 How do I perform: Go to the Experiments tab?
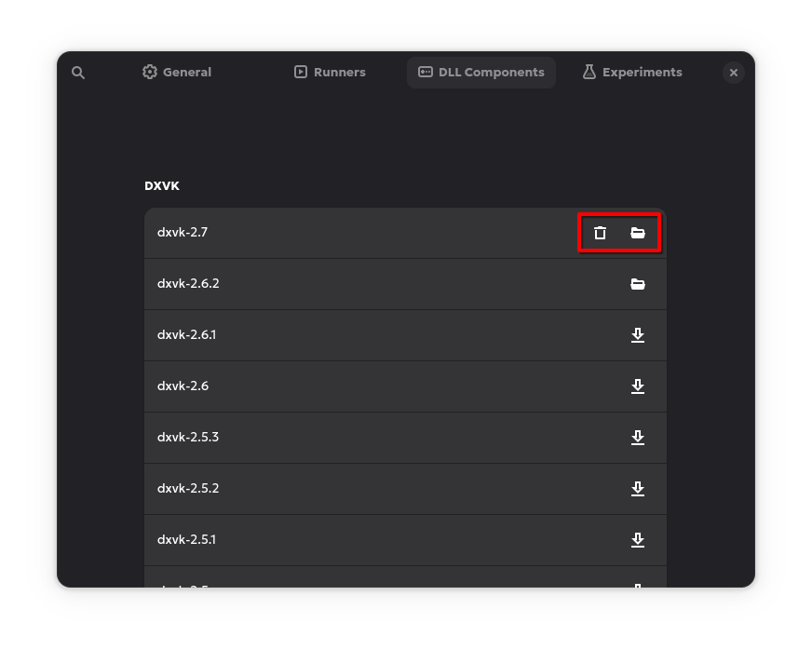pyautogui.click(x=632, y=73)
